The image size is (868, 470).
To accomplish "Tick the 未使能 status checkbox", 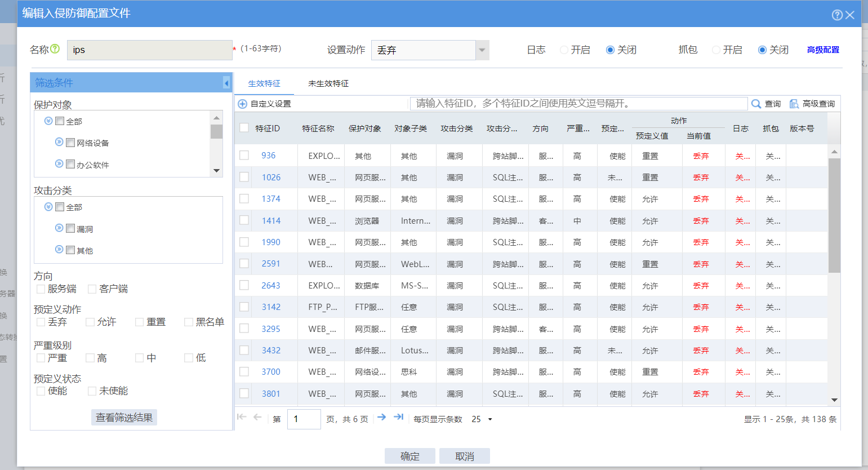I will tap(92, 391).
